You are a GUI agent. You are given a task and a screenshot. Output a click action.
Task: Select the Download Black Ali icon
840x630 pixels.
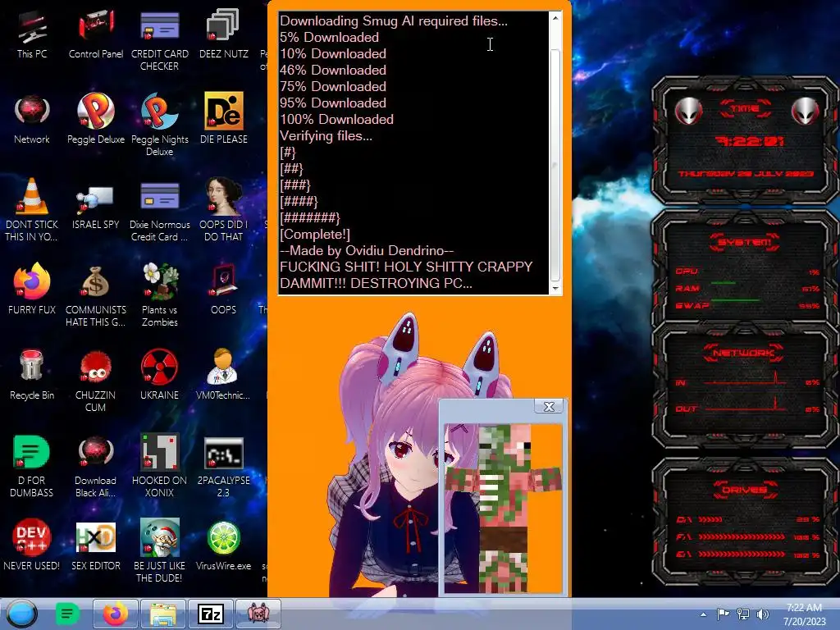click(x=96, y=466)
